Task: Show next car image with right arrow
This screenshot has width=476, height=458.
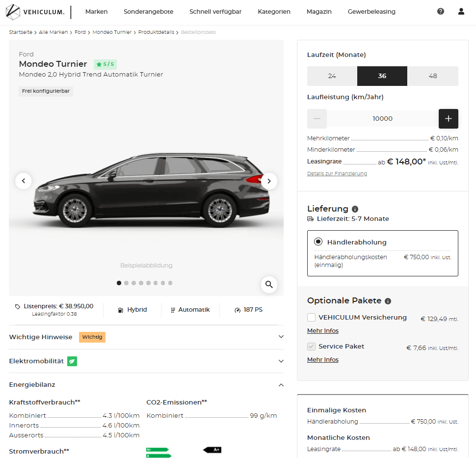Action: (x=269, y=181)
